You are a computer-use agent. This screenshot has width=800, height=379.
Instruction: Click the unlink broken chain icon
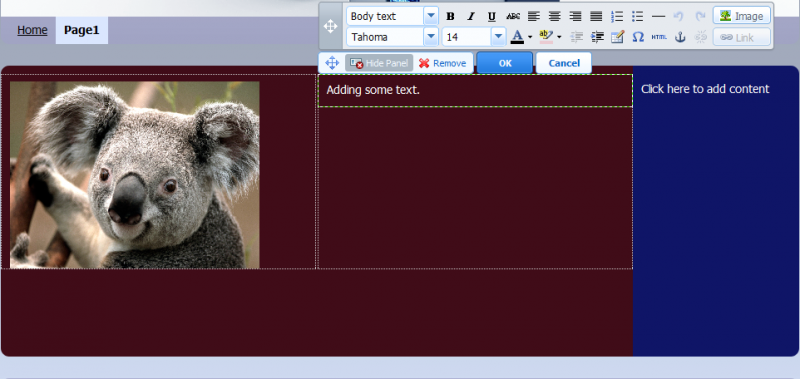click(x=701, y=37)
